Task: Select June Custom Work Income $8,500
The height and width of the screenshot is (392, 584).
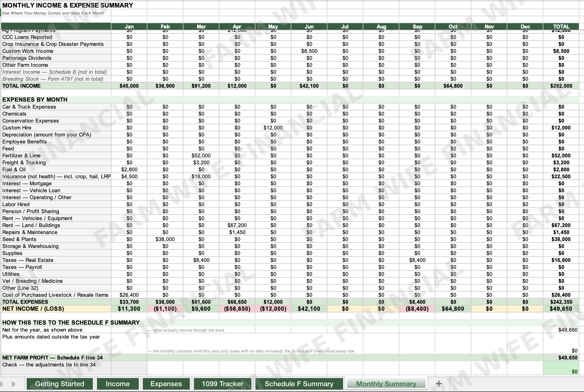Action: (309, 51)
